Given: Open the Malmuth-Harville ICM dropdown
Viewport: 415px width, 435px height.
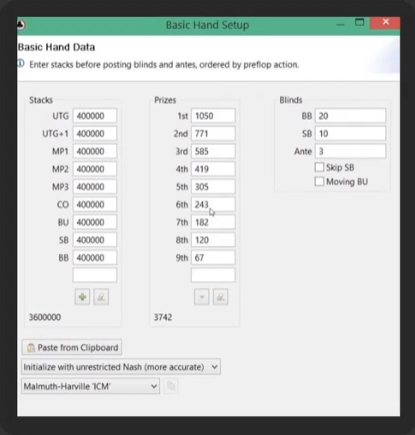Looking at the screenshot, I should 90,386.
